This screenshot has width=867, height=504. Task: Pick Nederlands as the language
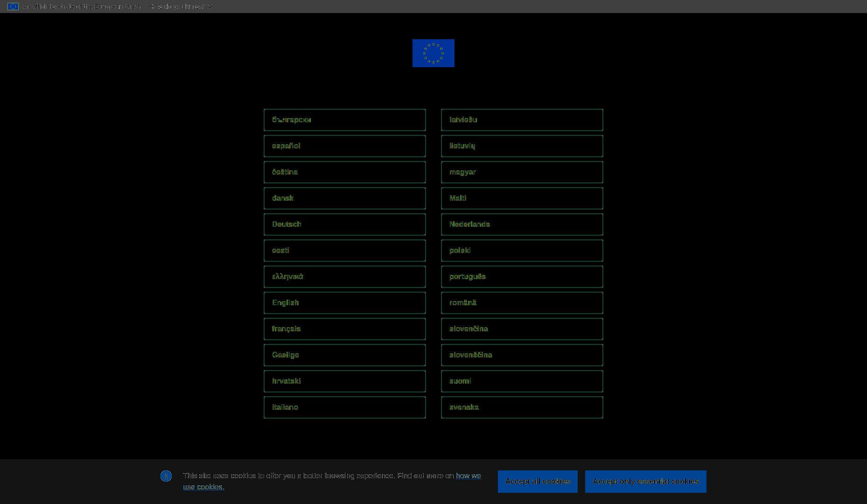click(522, 224)
